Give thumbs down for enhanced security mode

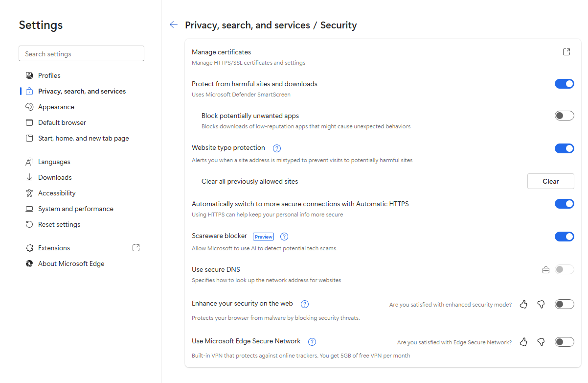tap(541, 304)
